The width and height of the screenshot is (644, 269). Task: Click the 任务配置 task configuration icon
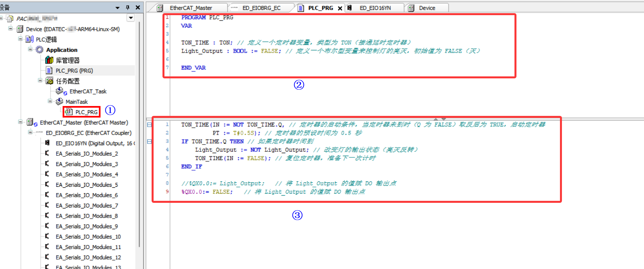coord(49,81)
